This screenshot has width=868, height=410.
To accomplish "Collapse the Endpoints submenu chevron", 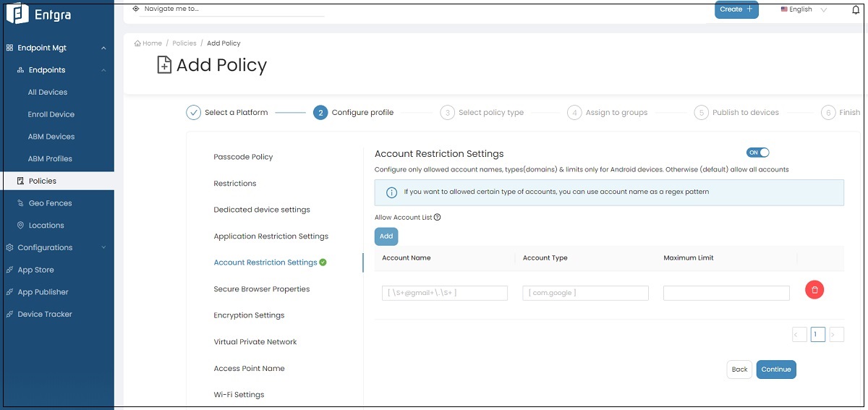I will (103, 70).
